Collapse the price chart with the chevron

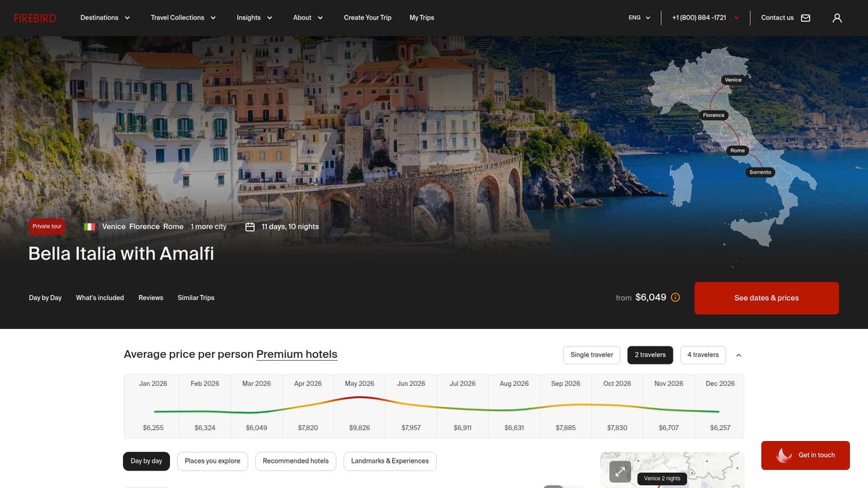pos(738,355)
